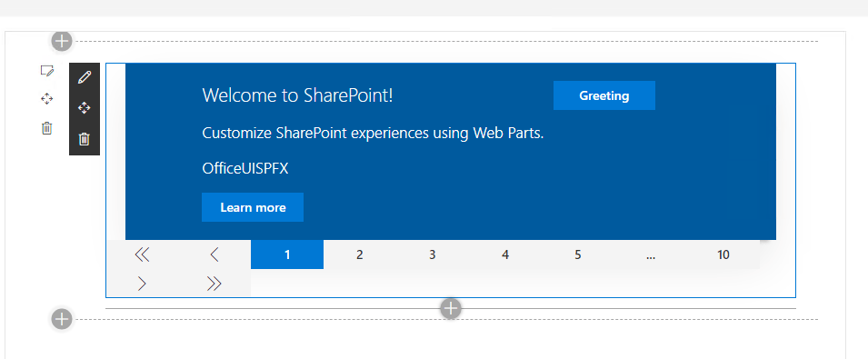Click the move web part icon in dark toolbar
Viewport: 868px width, 359px height.
coord(85,108)
